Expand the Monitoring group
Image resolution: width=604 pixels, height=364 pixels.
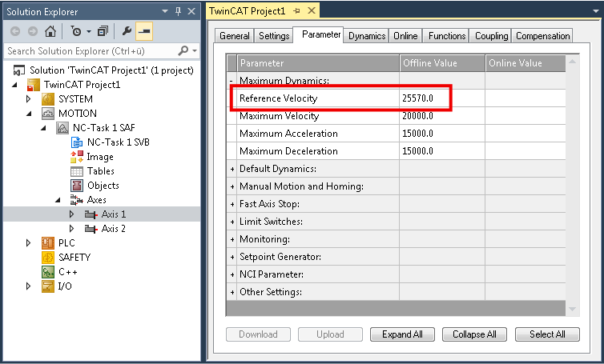tap(232, 239)
